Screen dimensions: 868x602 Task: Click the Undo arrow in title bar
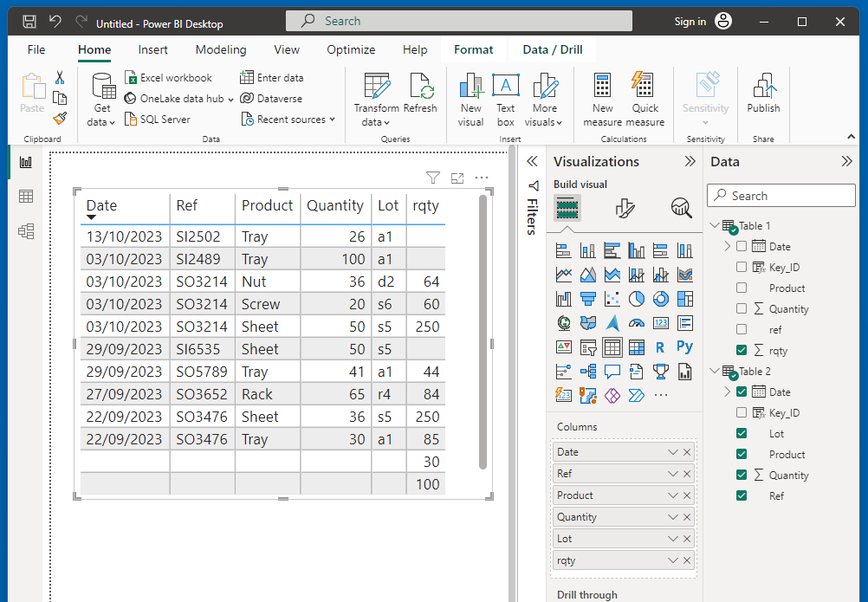tap(55, 23)
